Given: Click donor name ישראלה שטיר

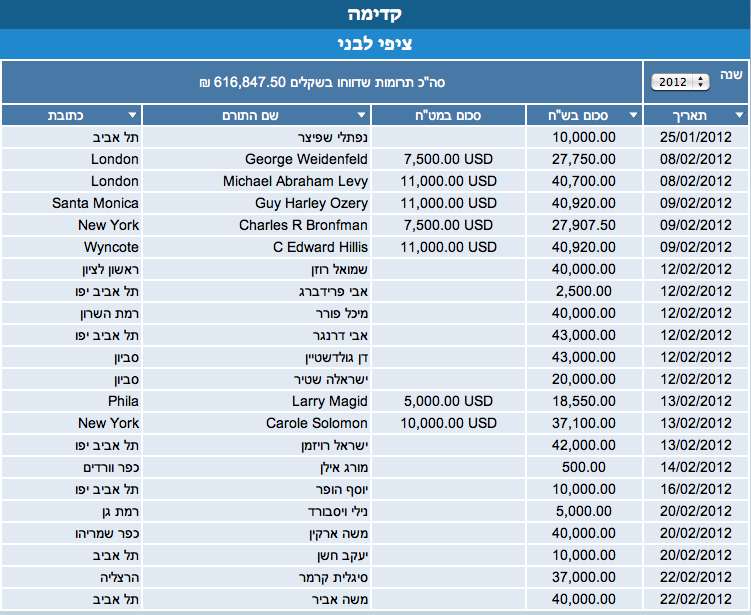Looking at the screenshot, I should [331, 379].
